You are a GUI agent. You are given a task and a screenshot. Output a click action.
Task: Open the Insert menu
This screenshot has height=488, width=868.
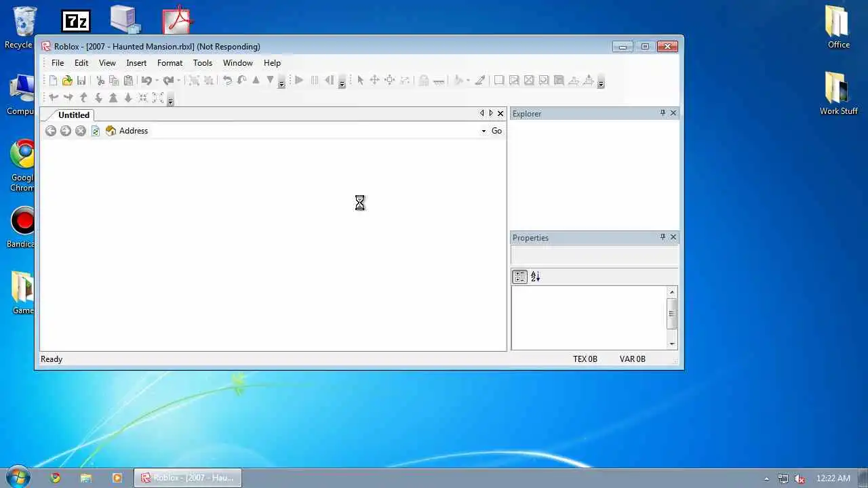pyautogui.click(x=136, y=63)
